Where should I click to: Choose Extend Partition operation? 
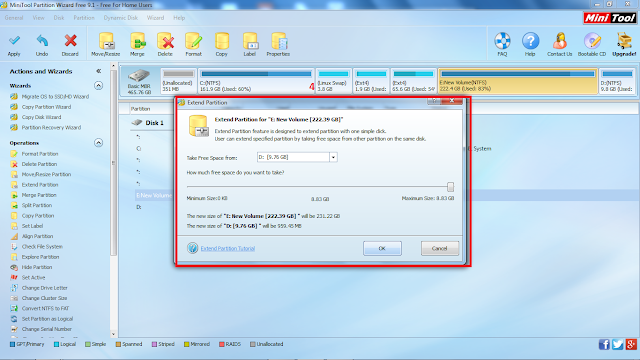(x=40, y=185)
